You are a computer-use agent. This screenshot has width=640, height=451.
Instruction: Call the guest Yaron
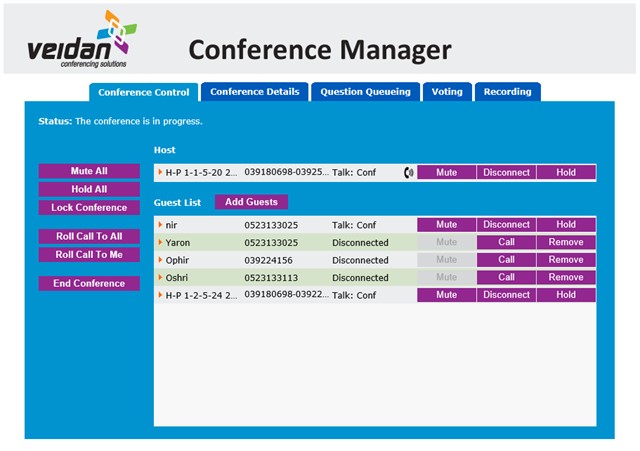click(x=506, y=243)
